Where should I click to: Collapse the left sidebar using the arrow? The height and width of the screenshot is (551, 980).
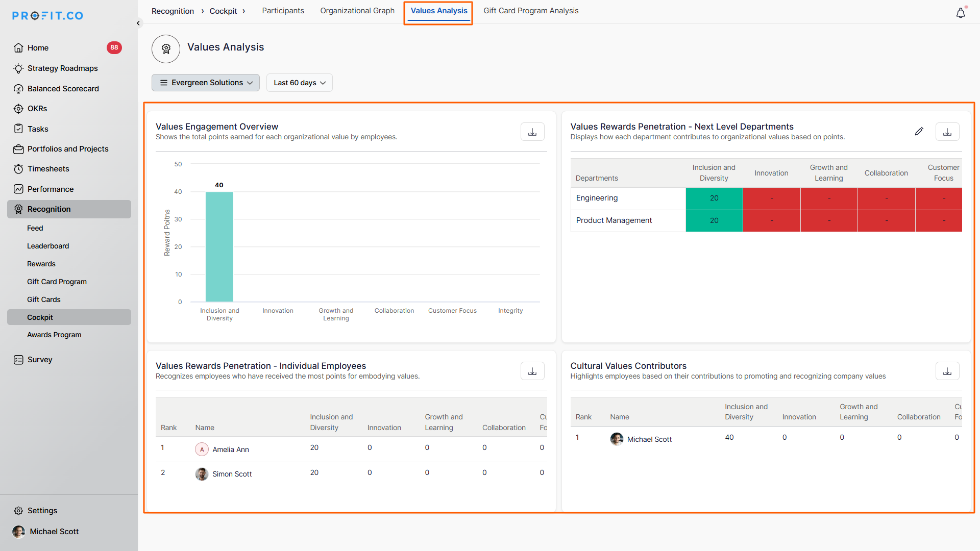click(x=138, y=23)
